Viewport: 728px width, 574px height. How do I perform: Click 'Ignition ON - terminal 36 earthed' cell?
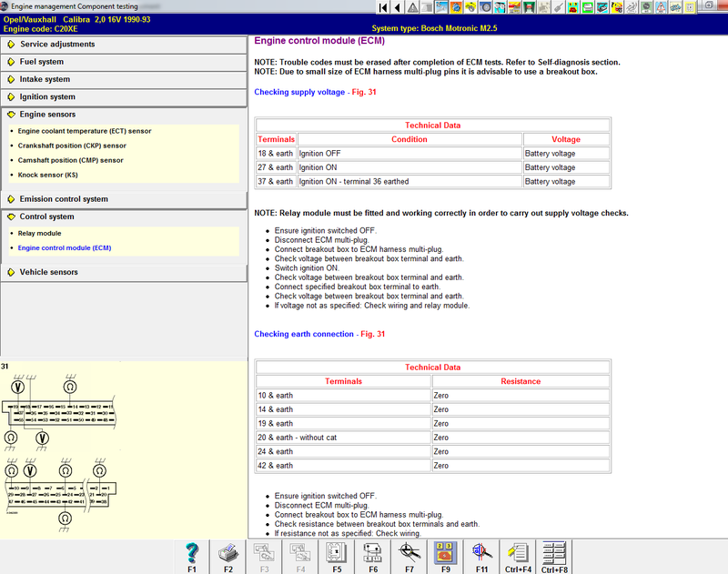(x=409, y=181)
